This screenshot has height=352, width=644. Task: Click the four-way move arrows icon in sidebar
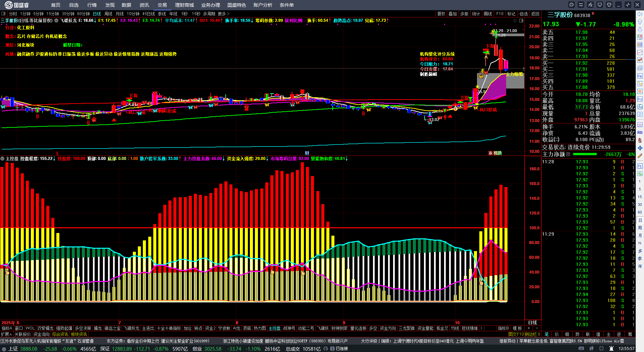click(640, 148)
